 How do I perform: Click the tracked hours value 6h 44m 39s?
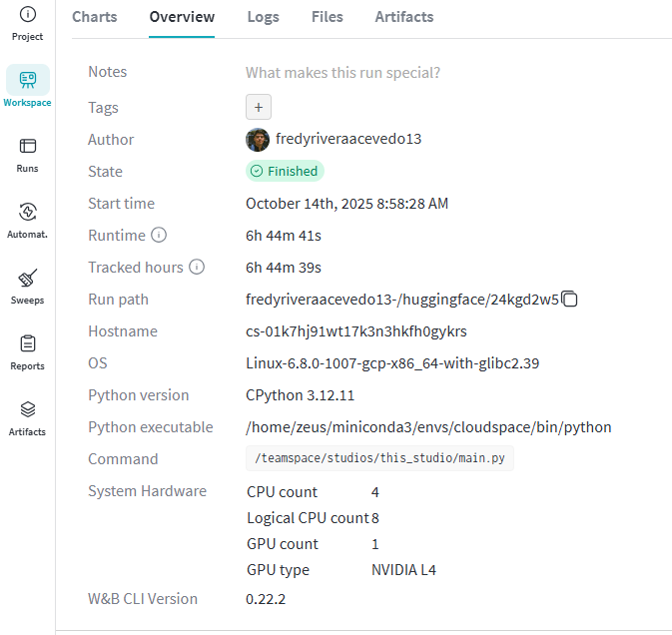284,268
